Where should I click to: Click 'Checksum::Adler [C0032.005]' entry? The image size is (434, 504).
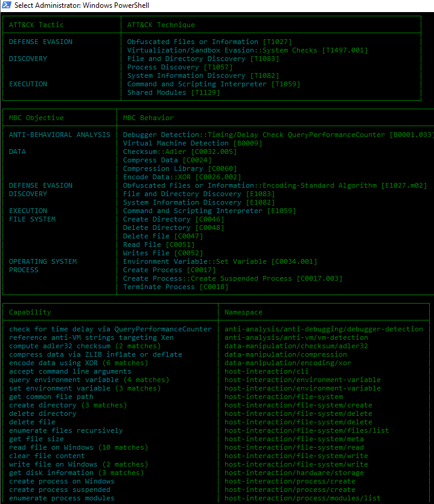[x=180, y=152]
